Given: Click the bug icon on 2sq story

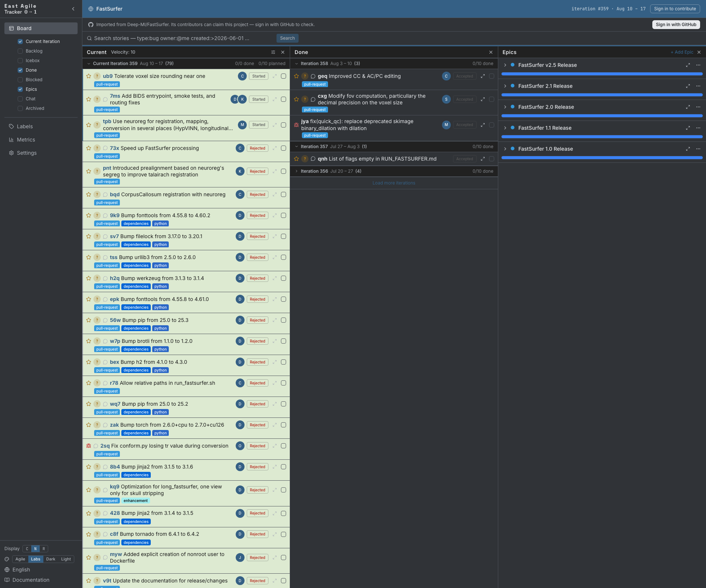Looking at the screenshot, I should pos(89,446).
